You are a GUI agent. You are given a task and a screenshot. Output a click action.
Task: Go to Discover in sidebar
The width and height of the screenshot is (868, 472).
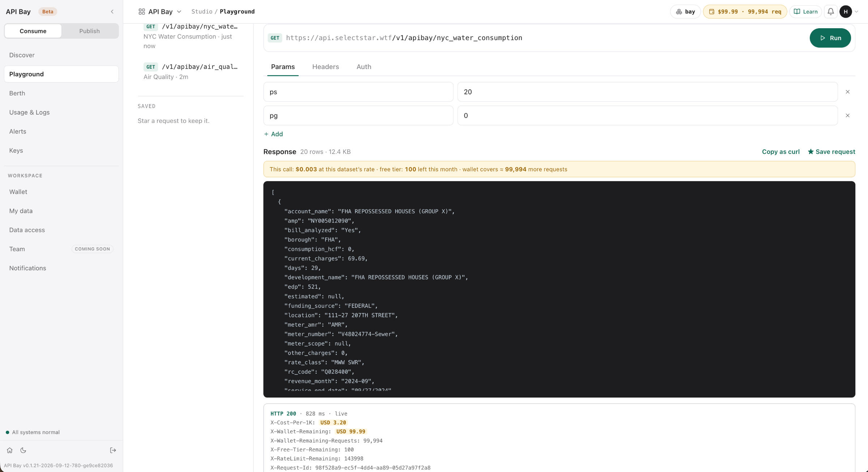[61, 55]
